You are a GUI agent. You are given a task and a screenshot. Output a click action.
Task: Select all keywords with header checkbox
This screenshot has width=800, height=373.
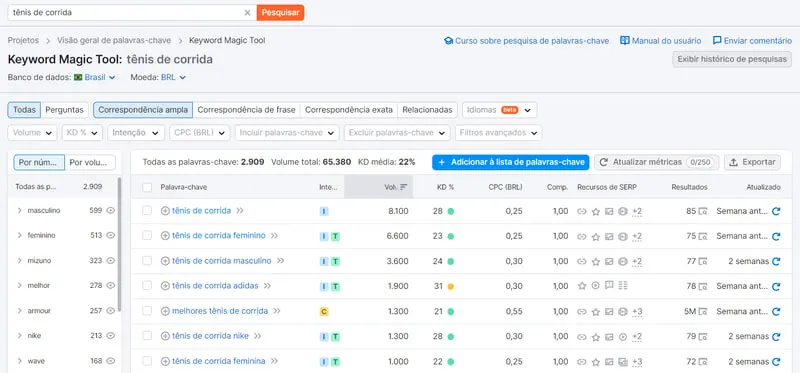(x=147, y=187)
